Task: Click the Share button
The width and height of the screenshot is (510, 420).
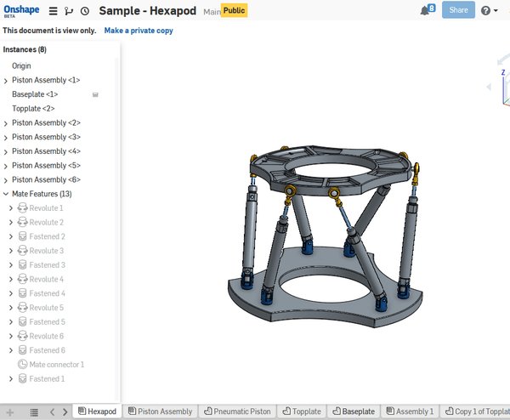Action: [458, 10]
